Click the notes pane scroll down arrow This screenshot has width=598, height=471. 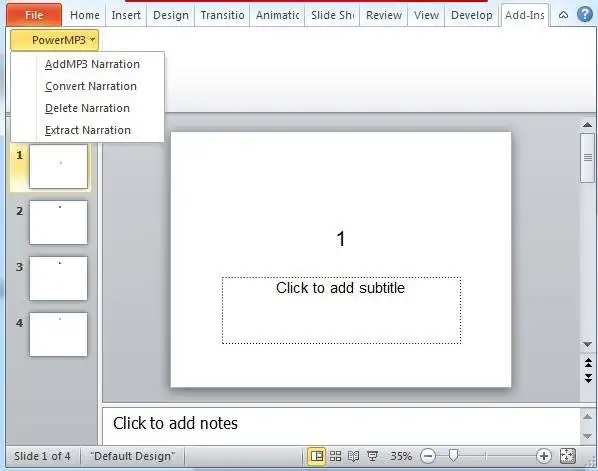(x=587, y=436)
